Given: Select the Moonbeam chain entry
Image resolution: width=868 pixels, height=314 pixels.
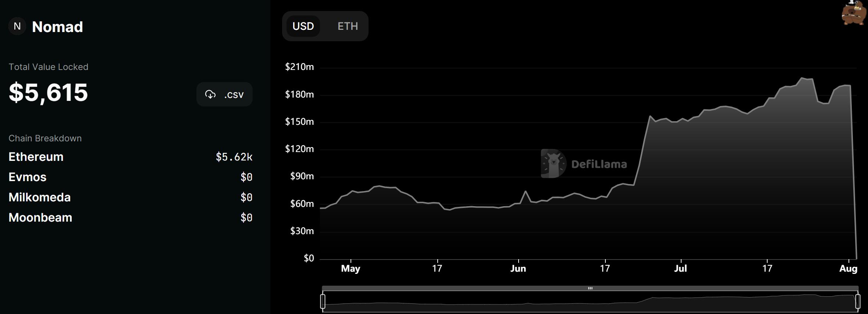Looking at the screenshot, I should [40, 218].
